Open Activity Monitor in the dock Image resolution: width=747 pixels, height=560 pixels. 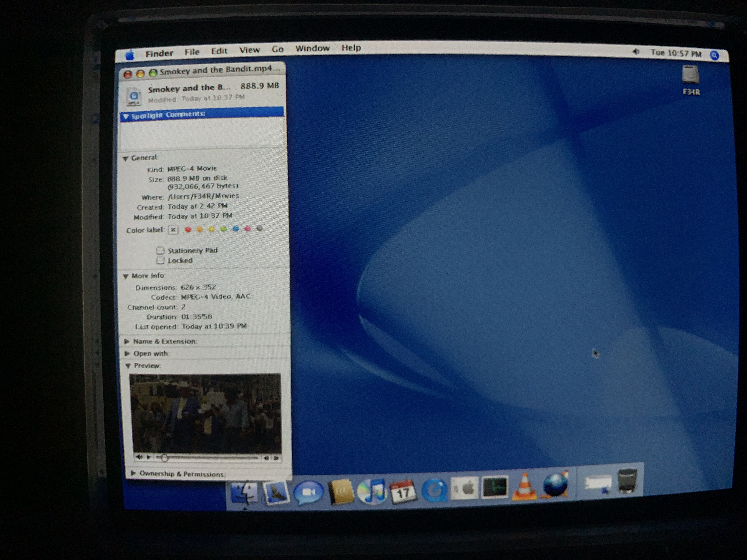tap(494, 487)
